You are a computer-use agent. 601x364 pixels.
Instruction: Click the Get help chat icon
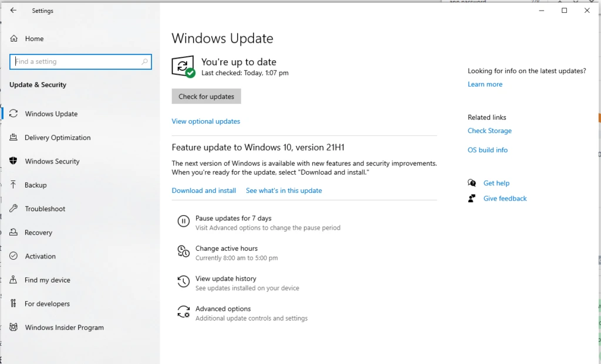472,183
